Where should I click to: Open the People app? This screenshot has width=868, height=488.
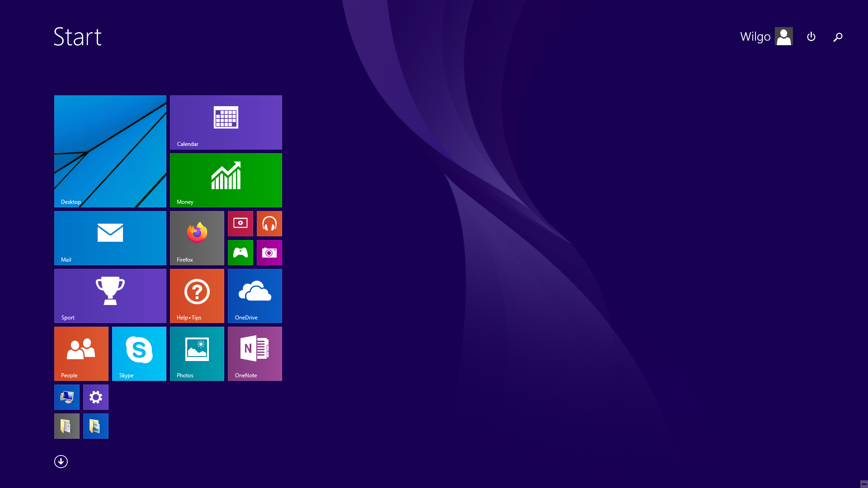(x=81, y=353)
